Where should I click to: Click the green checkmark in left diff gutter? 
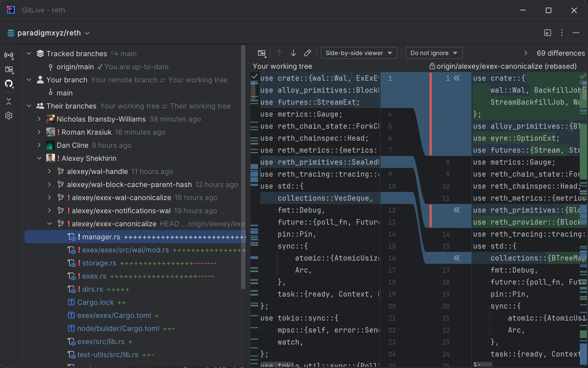pyautogui.click(x=255, y=77)
